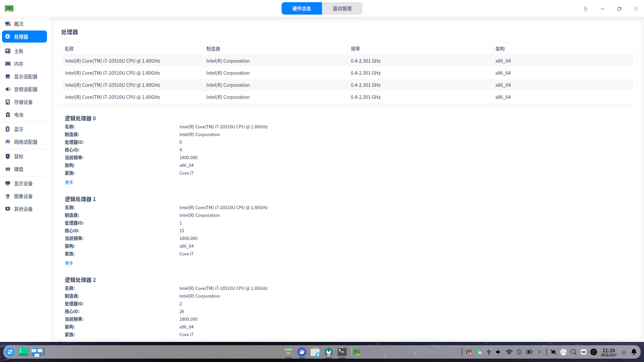Open the launcher in taskbar

(10, 352)
